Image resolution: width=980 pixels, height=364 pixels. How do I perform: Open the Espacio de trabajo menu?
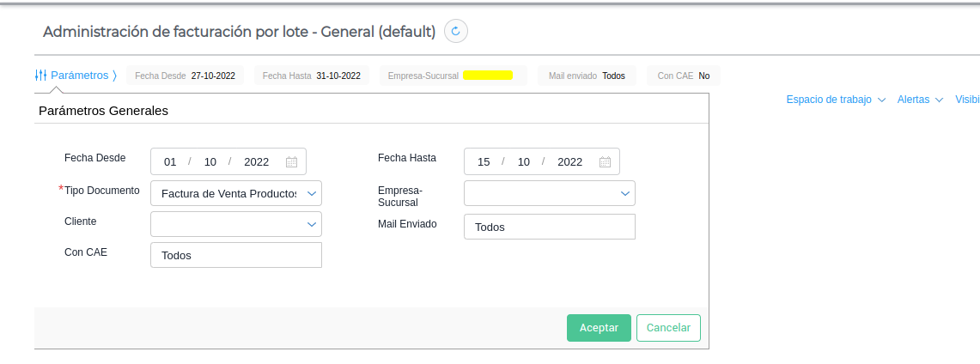[x=836, y=100]
